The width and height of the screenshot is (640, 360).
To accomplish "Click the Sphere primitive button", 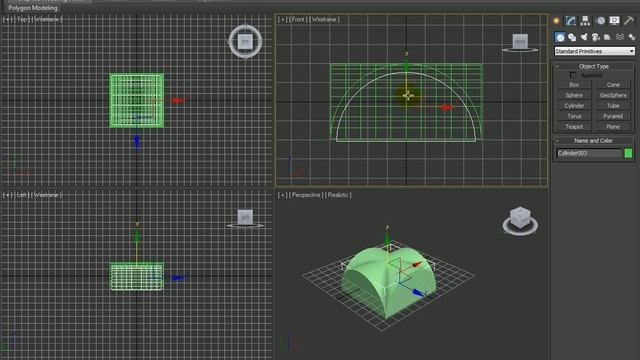I will coord(574,95).
